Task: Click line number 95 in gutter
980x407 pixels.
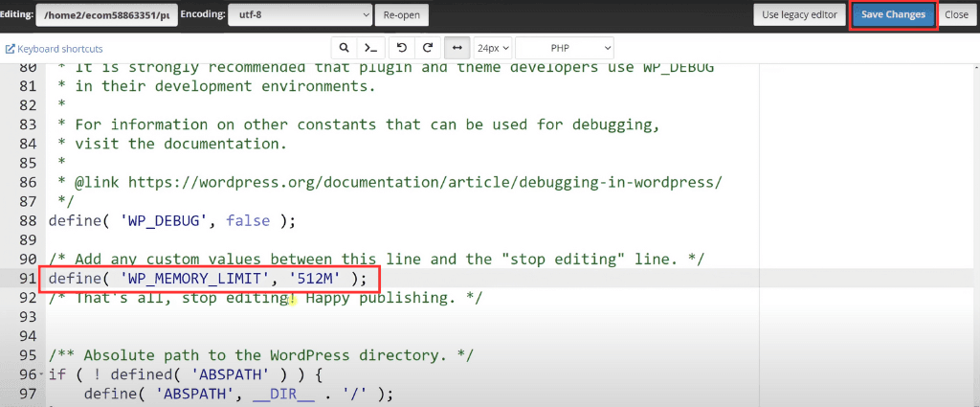Action: pyautogui.click(x=29, y=355)
